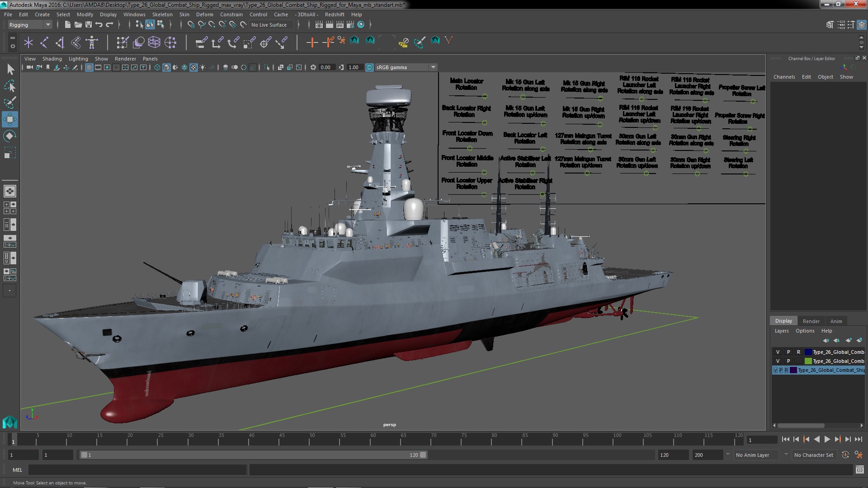Viewport: 868px width, 488px height.
Task: Open the No Character Set dropdown
Action: point(816,455)
